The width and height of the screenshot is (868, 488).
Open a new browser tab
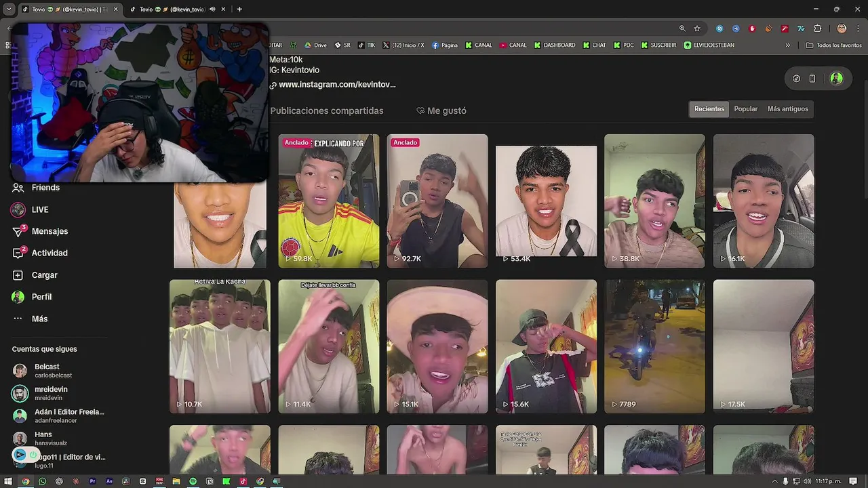pyautogui.click(x=239, y=9)
